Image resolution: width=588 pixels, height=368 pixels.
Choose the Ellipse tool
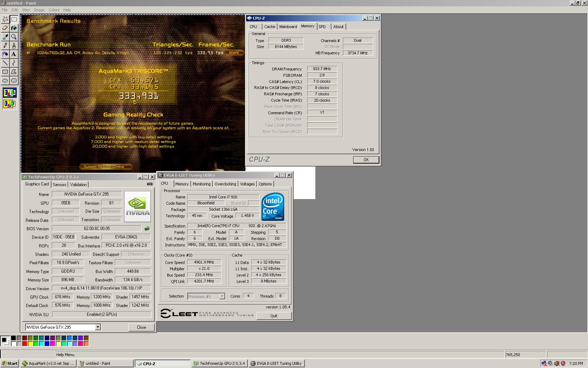5,81
